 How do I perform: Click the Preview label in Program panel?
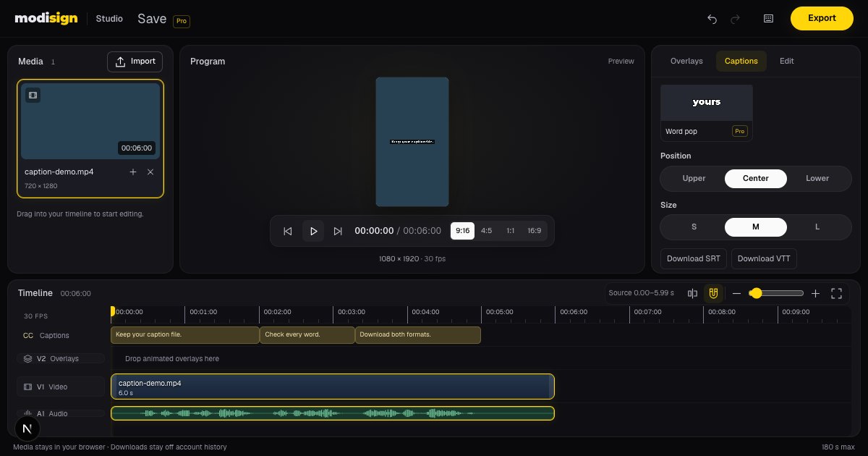pos(621,62)
